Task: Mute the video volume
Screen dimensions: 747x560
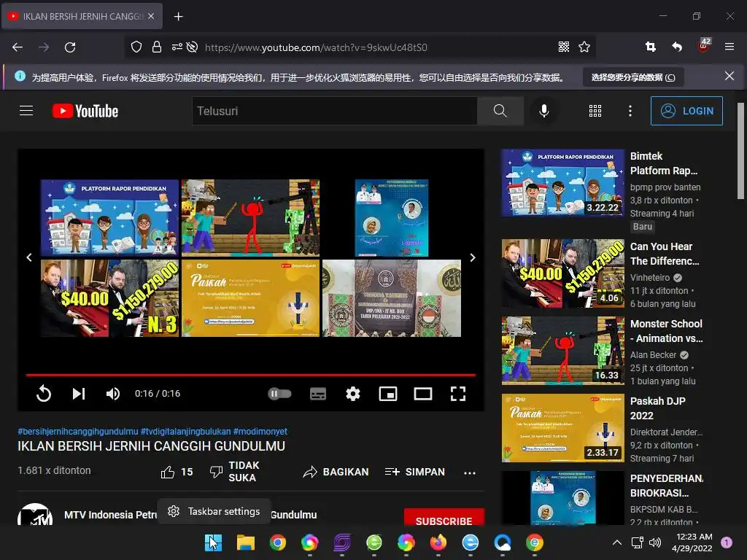Action: coord(113,394)
